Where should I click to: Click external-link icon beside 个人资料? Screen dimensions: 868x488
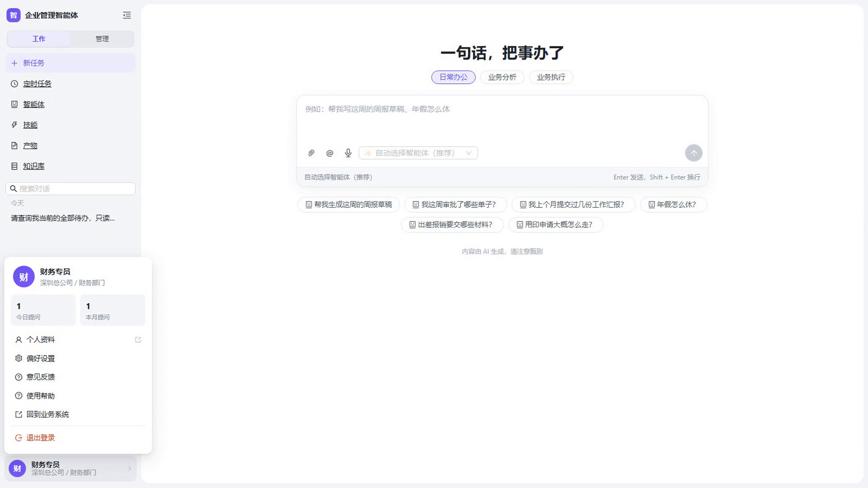pyautogui.click(x=138, y=340)
